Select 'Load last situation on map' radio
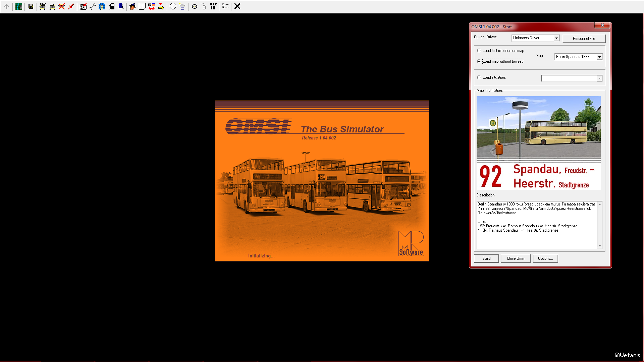The image size is (644, 362). click(x=479, y=51)
